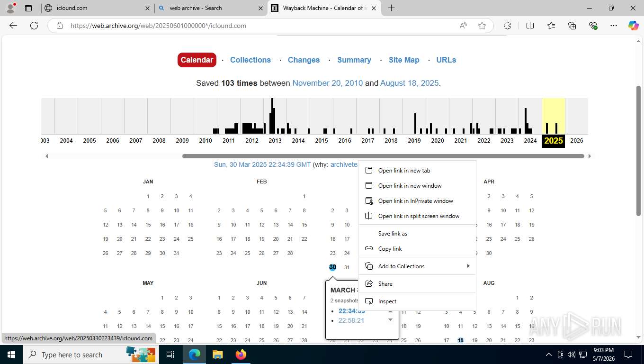This screenshot has width=644, height=364.
Task: Open the volume control in tray
Action: (x=572, y=355)
